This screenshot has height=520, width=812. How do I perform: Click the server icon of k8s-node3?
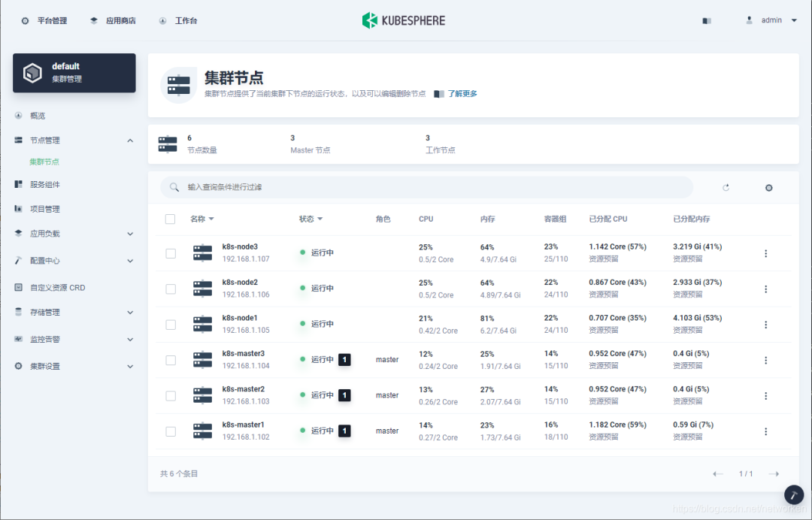point(202,252)
